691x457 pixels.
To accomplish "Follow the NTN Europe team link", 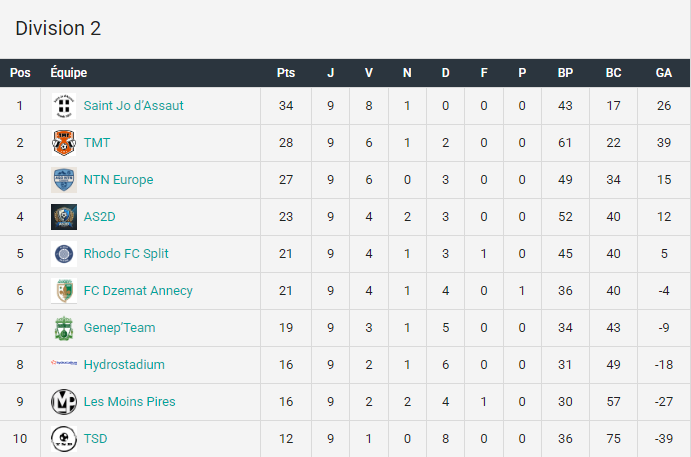I will [x=119, y=180].
